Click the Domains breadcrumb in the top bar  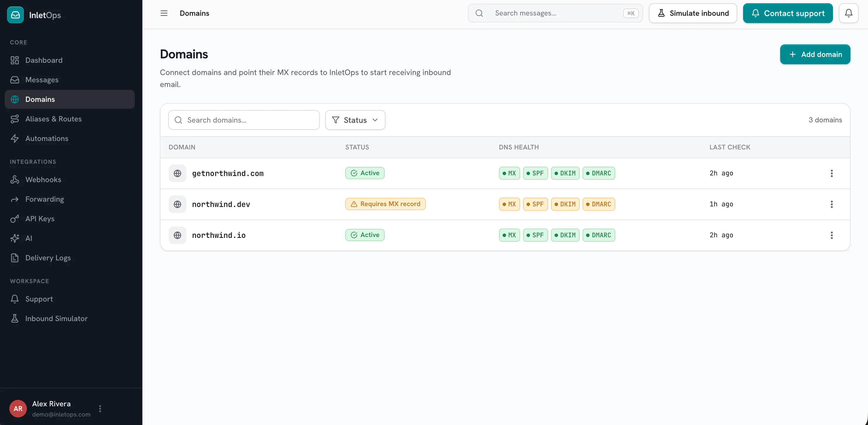[x=194, y=13]
